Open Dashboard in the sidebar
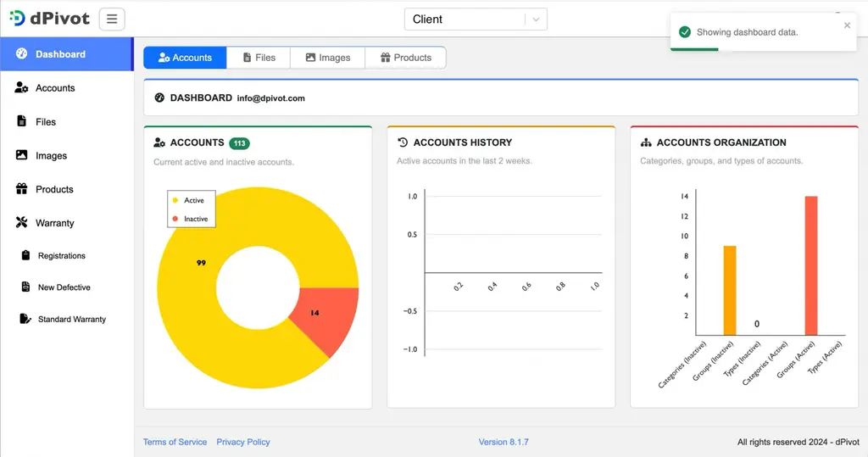Screen dimensions: 868x457 pos(66,54)
